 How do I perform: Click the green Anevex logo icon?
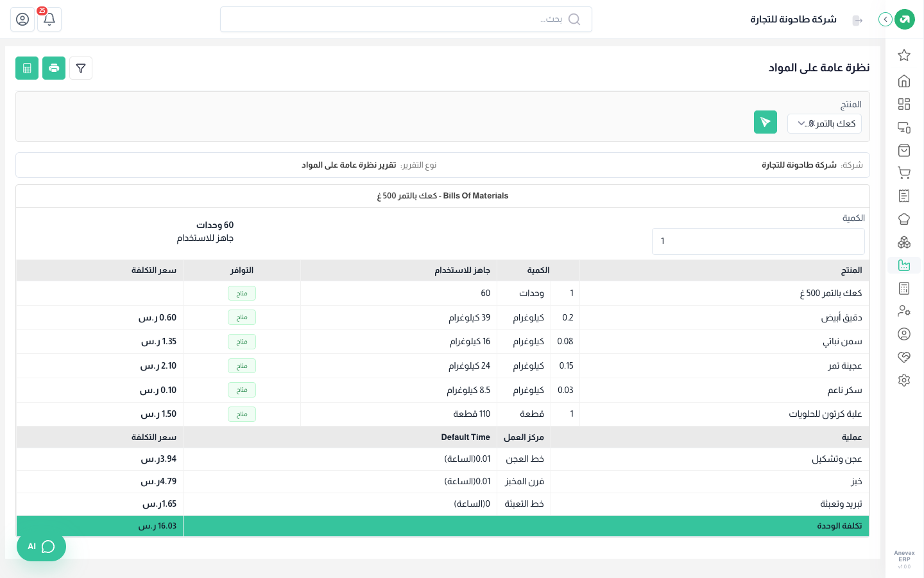(905, 19)
